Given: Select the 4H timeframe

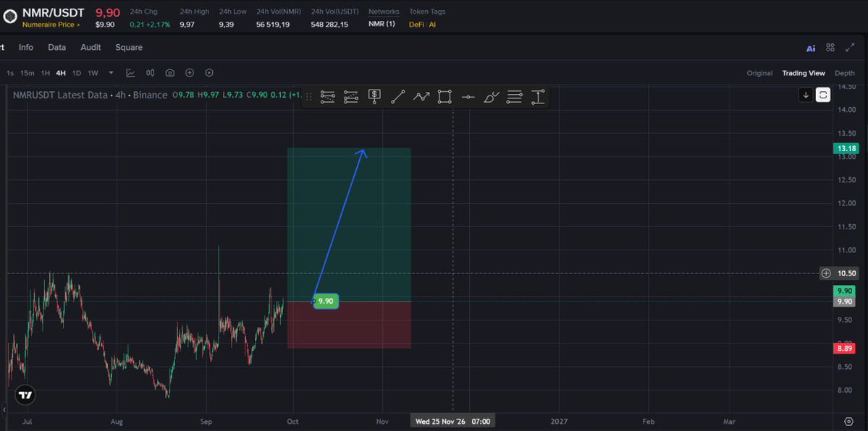Looking at the screenshot, I should tap(61, 73).
